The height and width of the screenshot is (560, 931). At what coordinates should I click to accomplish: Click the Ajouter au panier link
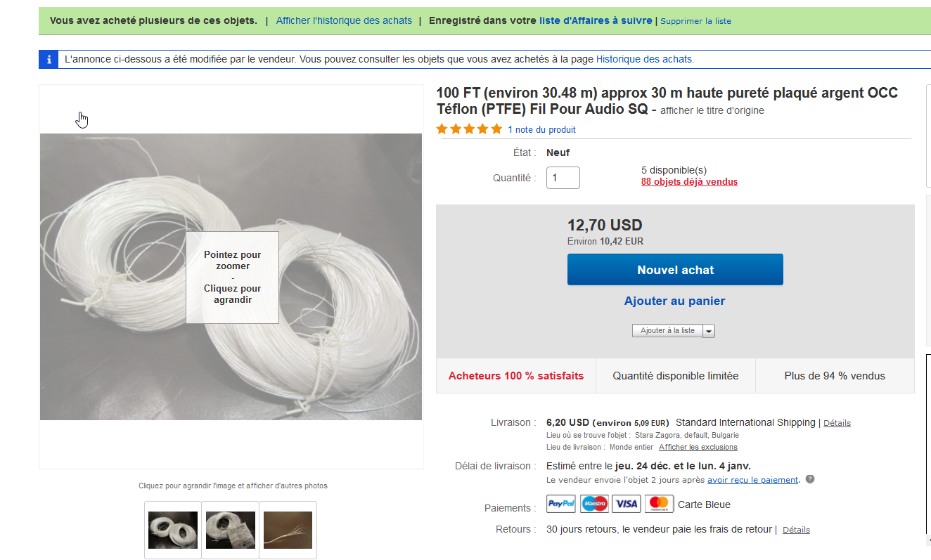pyautogui.click(x=674, y=301)
